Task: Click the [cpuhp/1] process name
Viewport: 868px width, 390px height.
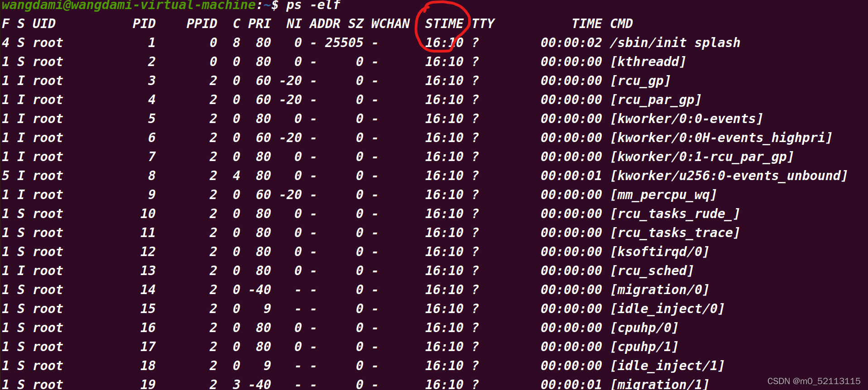Action: click(x=644, y=347)
